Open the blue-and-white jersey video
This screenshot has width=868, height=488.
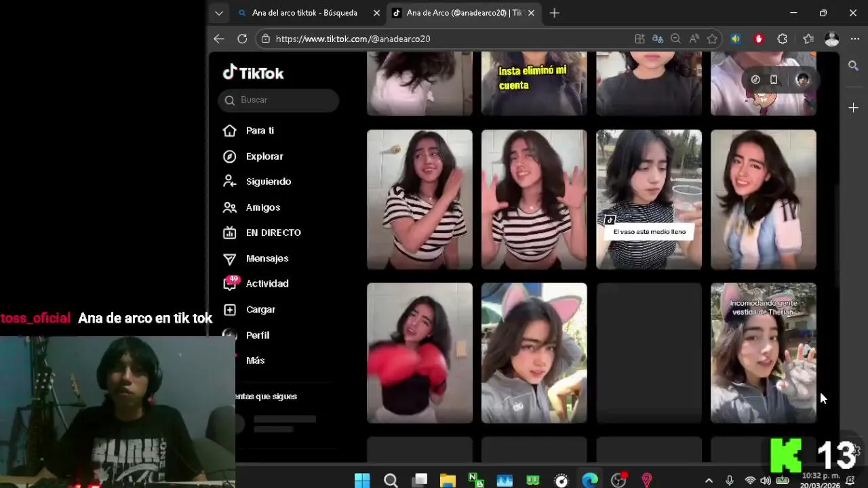[x=764, y=200]
